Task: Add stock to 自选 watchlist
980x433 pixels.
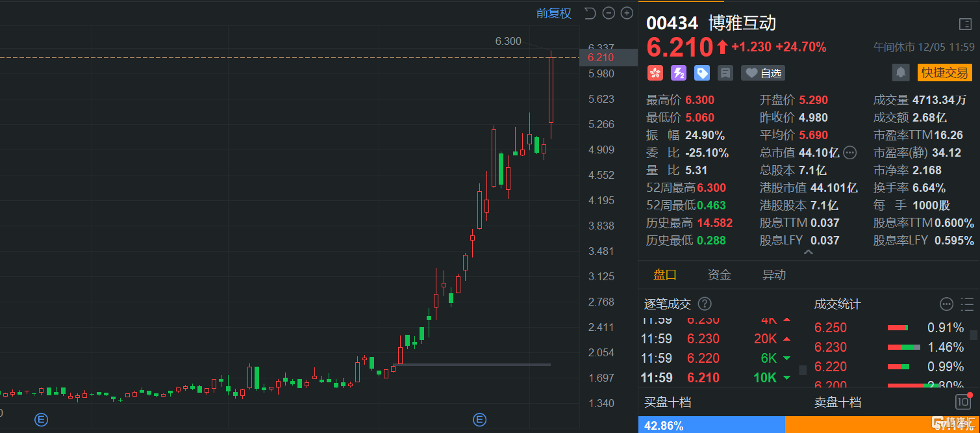Action: (764, 73)
